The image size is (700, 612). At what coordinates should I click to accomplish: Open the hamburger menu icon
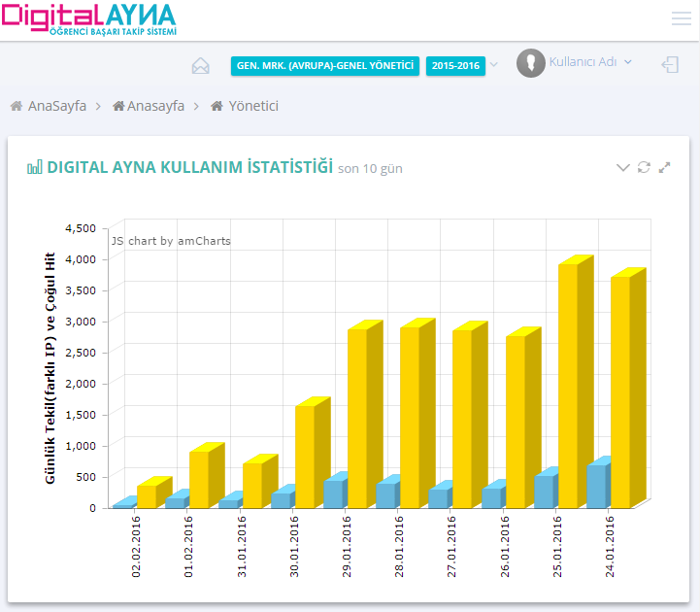tap(681, 18)
